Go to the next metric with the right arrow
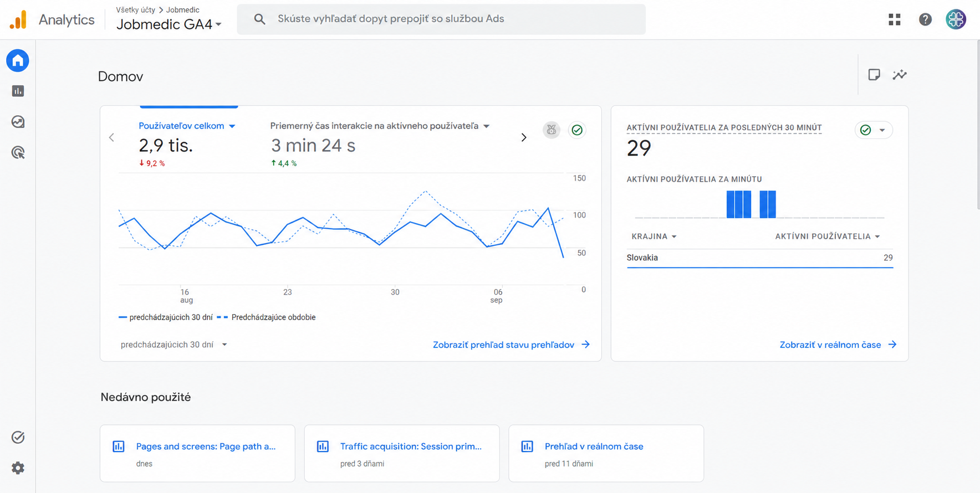This screenshot has width=980, height=493. [524, 137]
